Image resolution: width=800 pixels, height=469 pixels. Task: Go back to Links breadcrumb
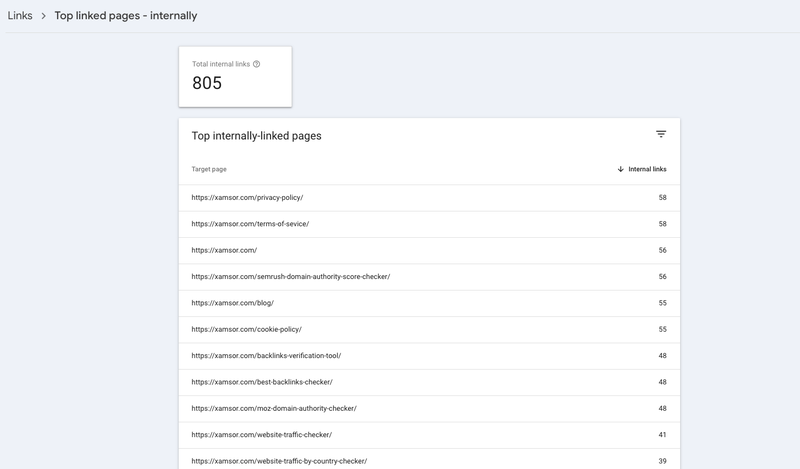tap(20, 16)
